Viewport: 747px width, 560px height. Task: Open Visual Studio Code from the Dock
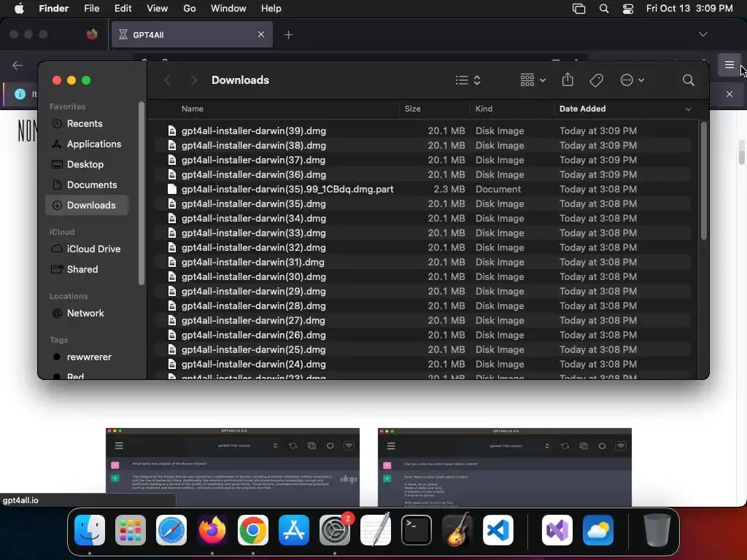pos(498,530)
